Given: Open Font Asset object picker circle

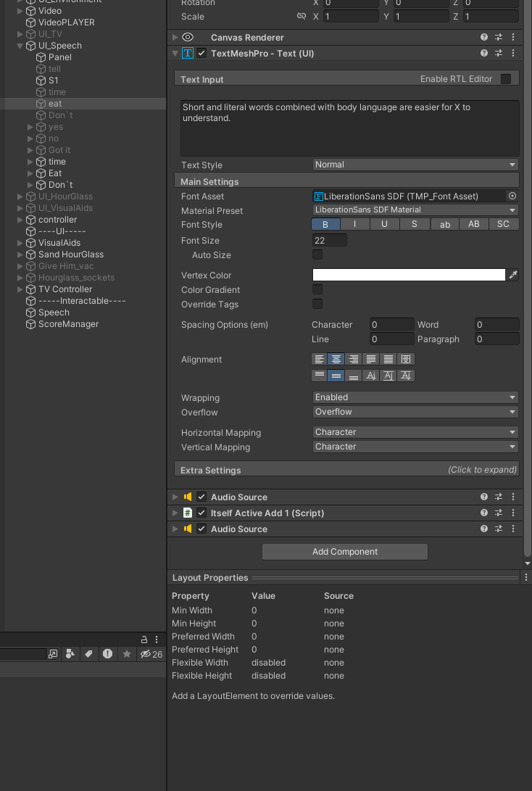Looking at the screenshot, I should pyautogui.click(x=512, y=196).
